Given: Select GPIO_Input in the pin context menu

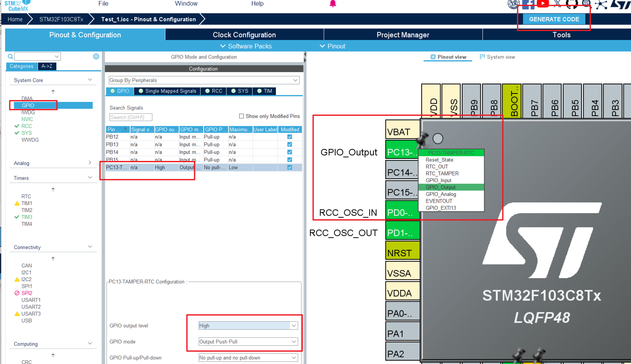Looking at the screenshot, I should click(x=439, y=180).
